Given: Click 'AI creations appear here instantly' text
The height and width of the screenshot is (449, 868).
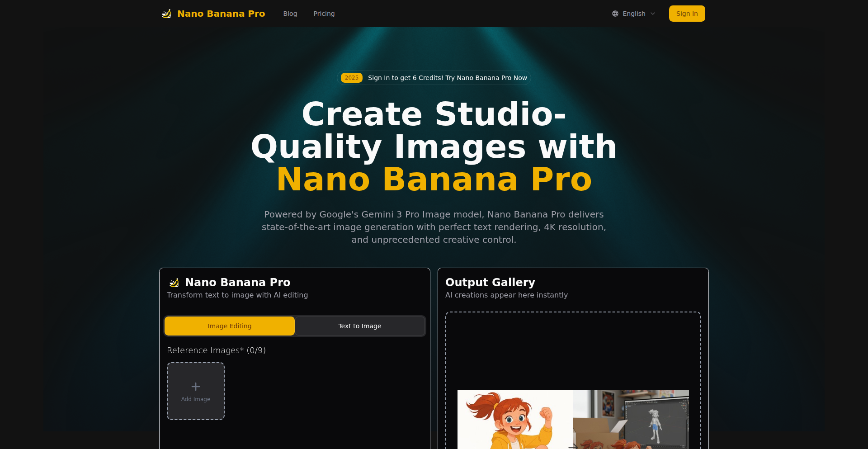Looking at the screenshot, I should (506, 295).
